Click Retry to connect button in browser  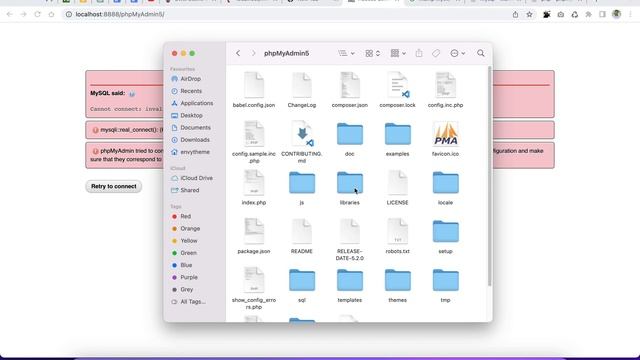coord(113,187)
